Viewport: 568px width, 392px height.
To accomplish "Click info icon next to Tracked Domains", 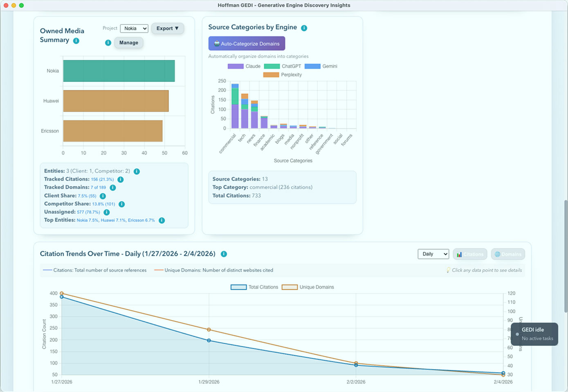I will click(x=112, y=188).
